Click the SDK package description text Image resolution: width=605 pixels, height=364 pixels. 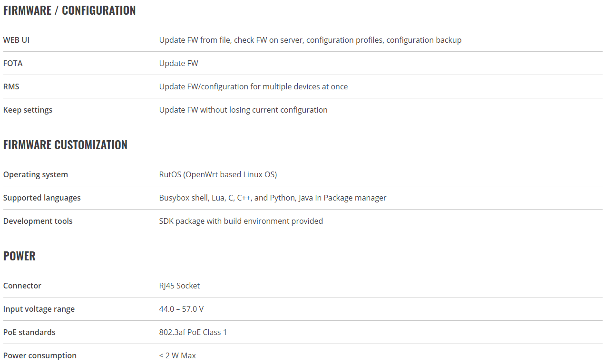click(x=241, y=221)
